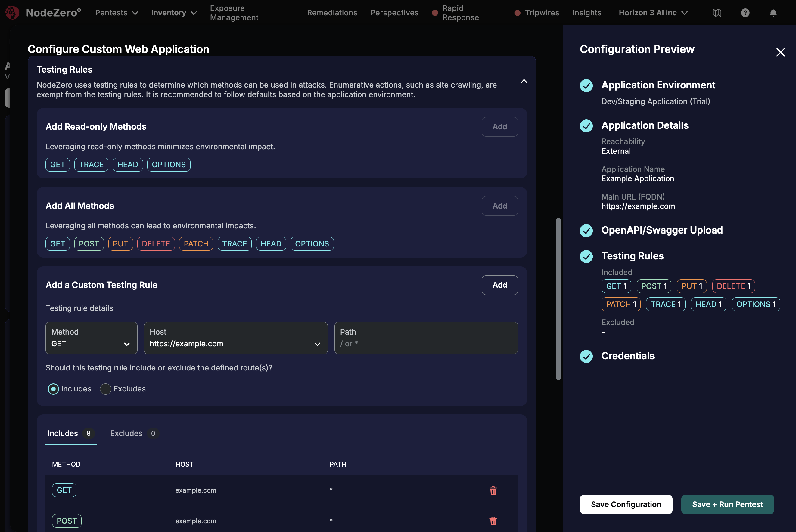This screenshot has height=532, width=796.
Task: Click the Example Application name text
Action: tap(637, 178)
